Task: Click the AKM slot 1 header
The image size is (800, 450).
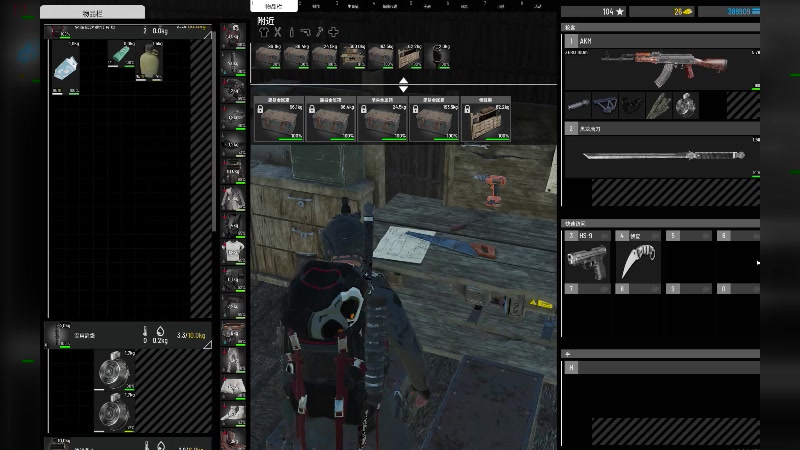Action: 662,41
